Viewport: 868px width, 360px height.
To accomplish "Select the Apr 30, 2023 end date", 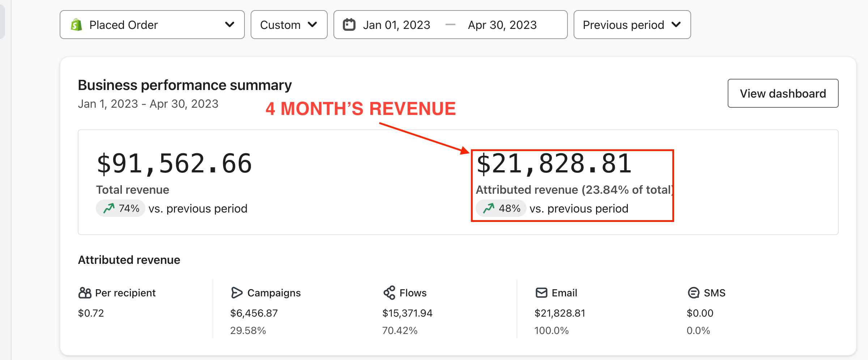I will pyautogui.click(x=502, y=25).
